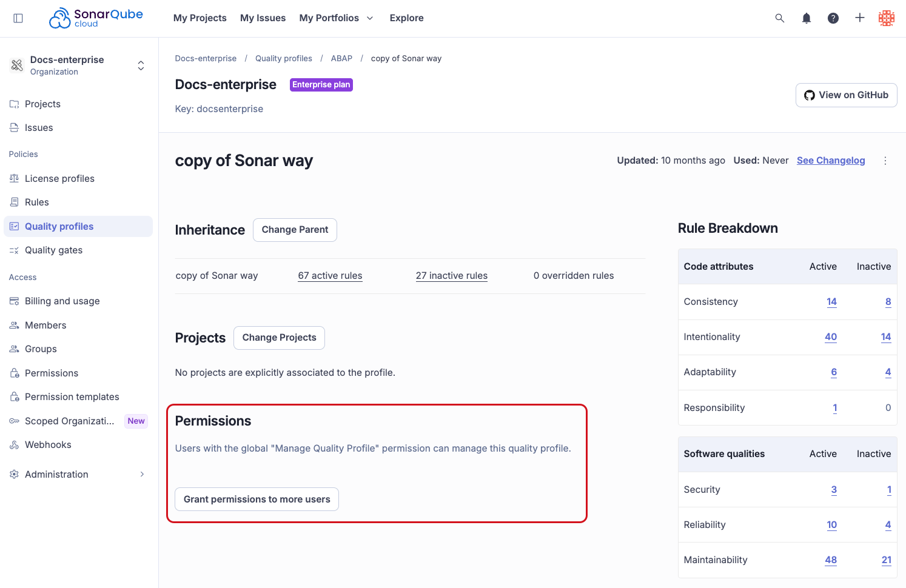Click Reliability active count 10
This screenshot has height=588, width=906.
point(832,525)
